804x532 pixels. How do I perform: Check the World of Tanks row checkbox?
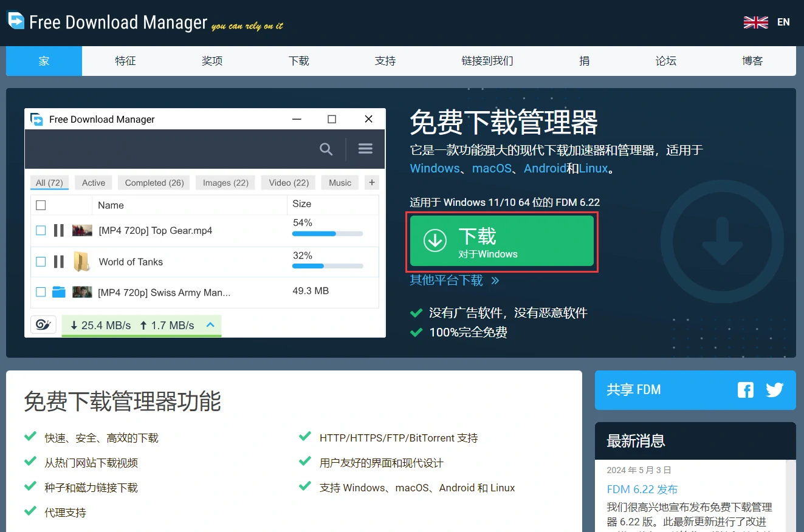coord(41,262)
